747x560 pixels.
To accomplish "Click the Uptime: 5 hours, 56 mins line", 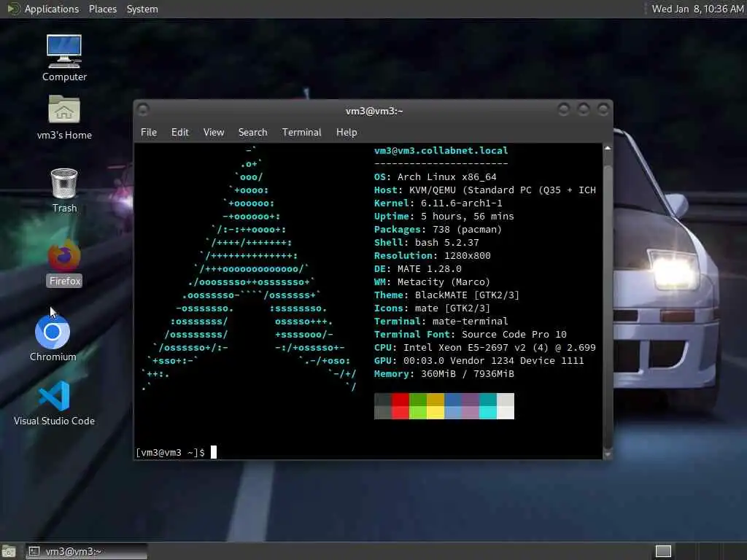I will pyautogui.click(x=444, y=216).
